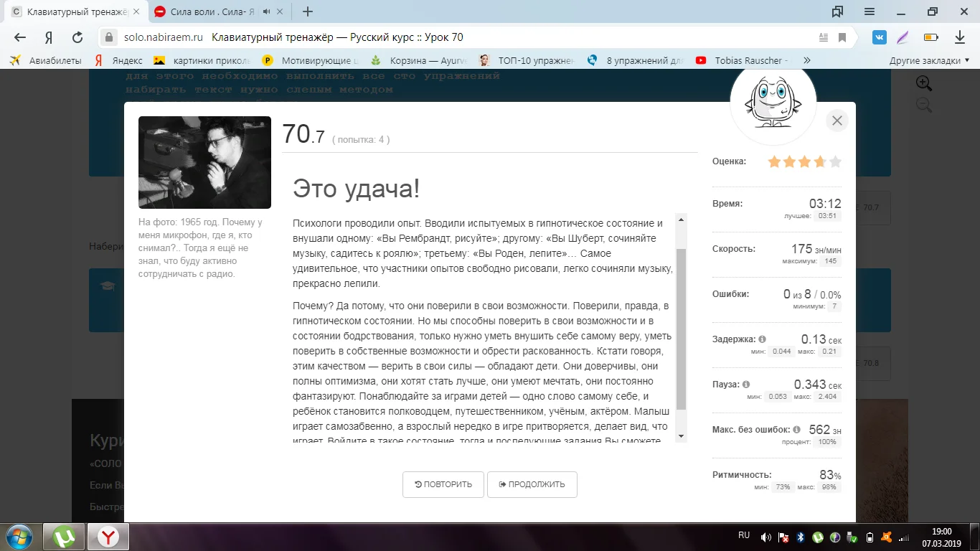Click the info icon next to Пауза

point(746,385)
